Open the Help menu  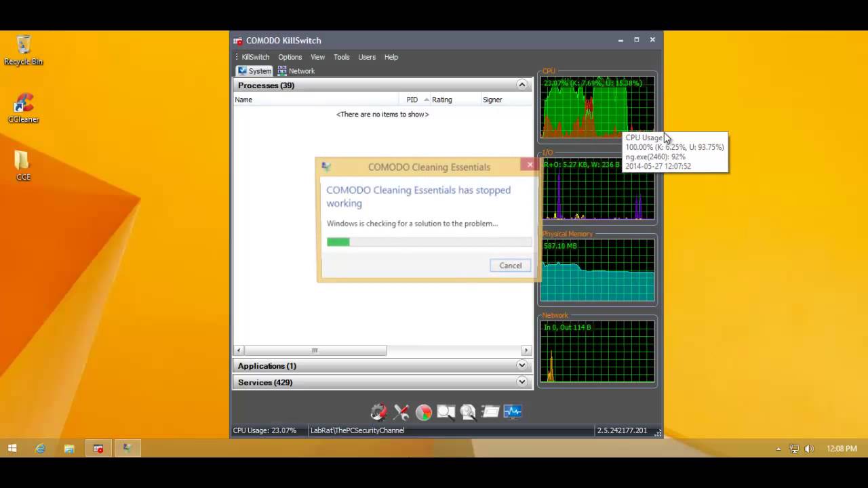391,57
